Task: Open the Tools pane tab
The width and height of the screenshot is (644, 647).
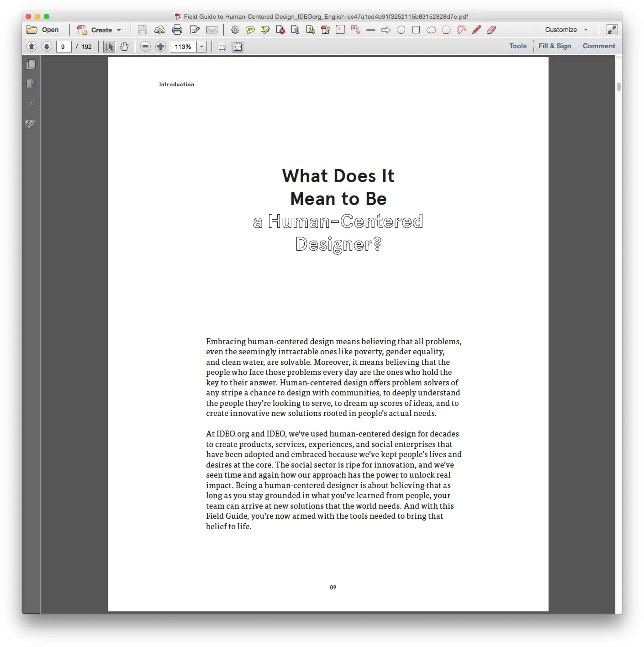Action: tap(518, 46)
